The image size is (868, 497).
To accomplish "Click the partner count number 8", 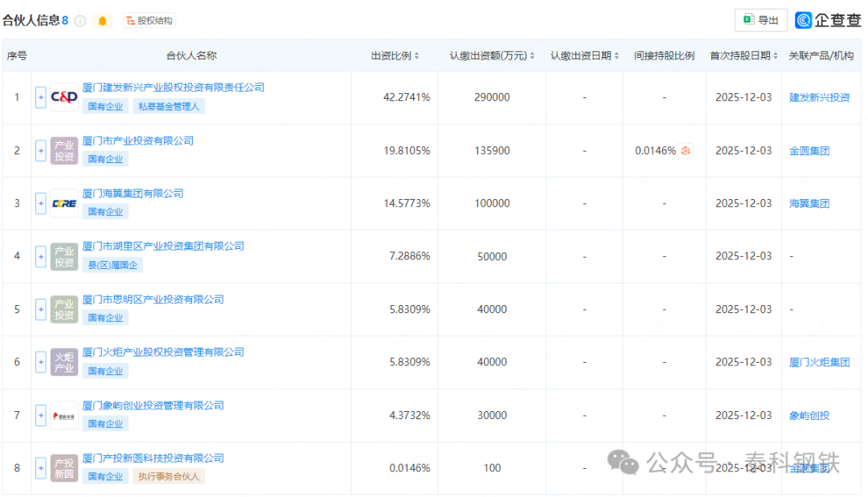I will pos(65,20).
